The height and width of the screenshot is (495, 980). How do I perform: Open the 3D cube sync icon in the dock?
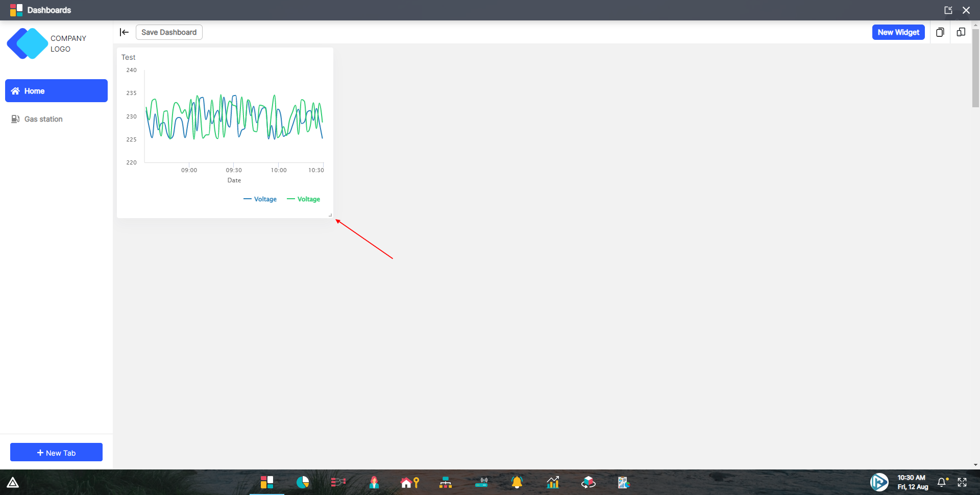tap(588, 482)
